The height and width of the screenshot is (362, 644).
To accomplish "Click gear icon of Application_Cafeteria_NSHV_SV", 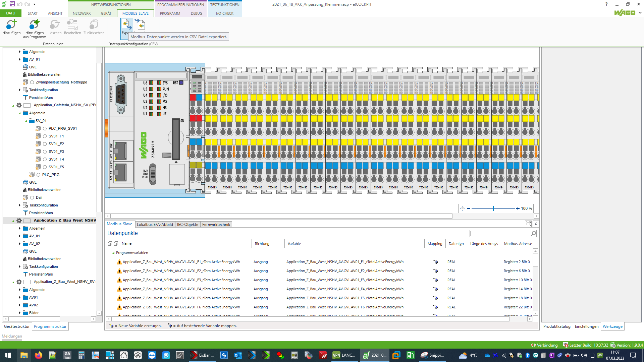I will tap(19, 105).
